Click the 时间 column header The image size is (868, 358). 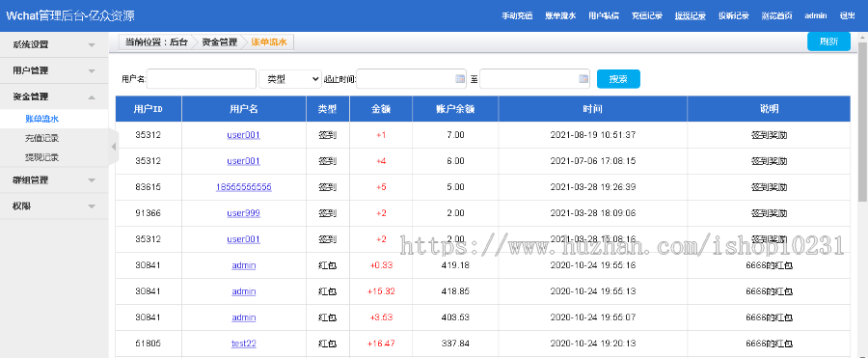(x=593, y=109)
